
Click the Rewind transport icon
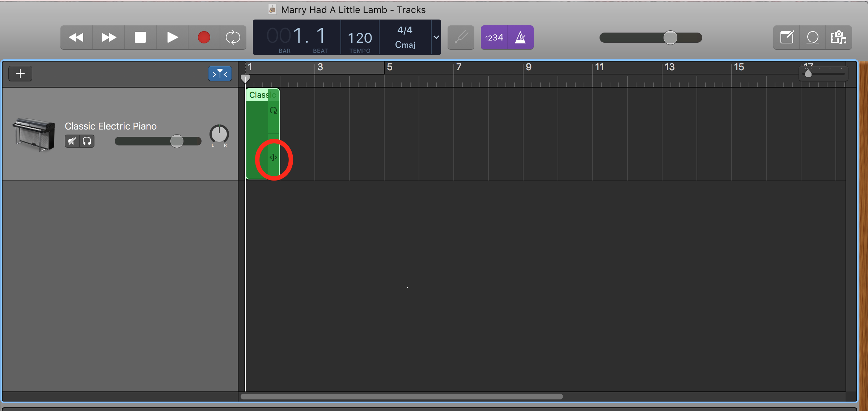click(76, 37)
